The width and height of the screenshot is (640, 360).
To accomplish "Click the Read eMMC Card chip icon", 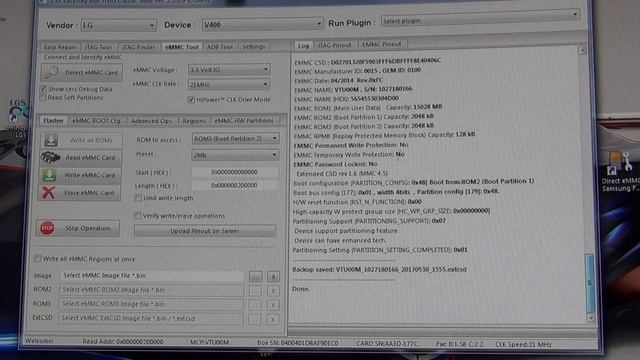I will point(50,157).
